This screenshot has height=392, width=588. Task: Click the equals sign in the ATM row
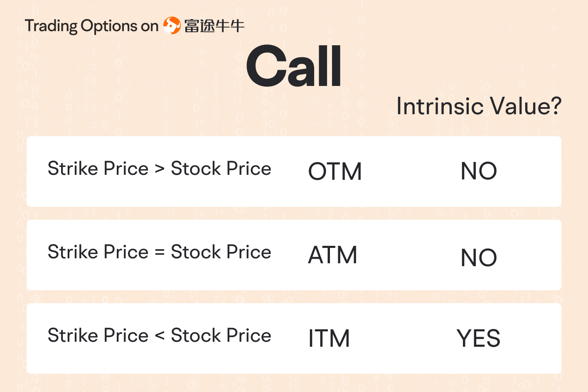coord(160,252)
